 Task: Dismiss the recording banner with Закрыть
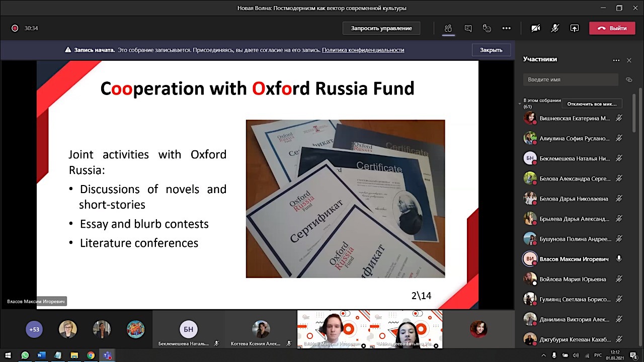(491, 50)
